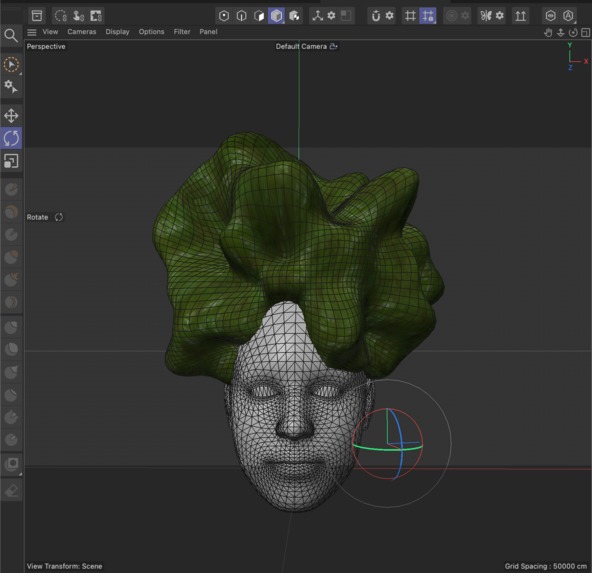Click the checkered square icon after axis gear

[x=346, y=15]
